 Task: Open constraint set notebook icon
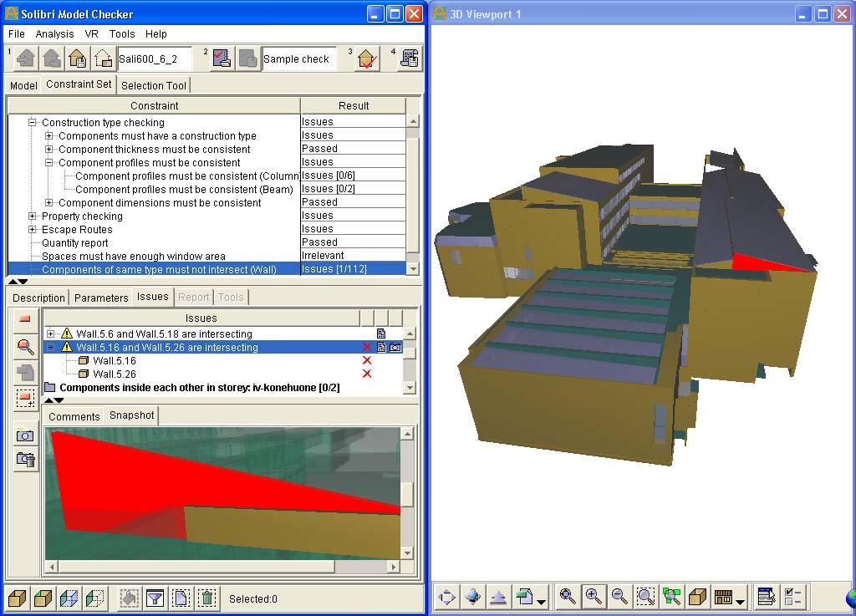222,59
